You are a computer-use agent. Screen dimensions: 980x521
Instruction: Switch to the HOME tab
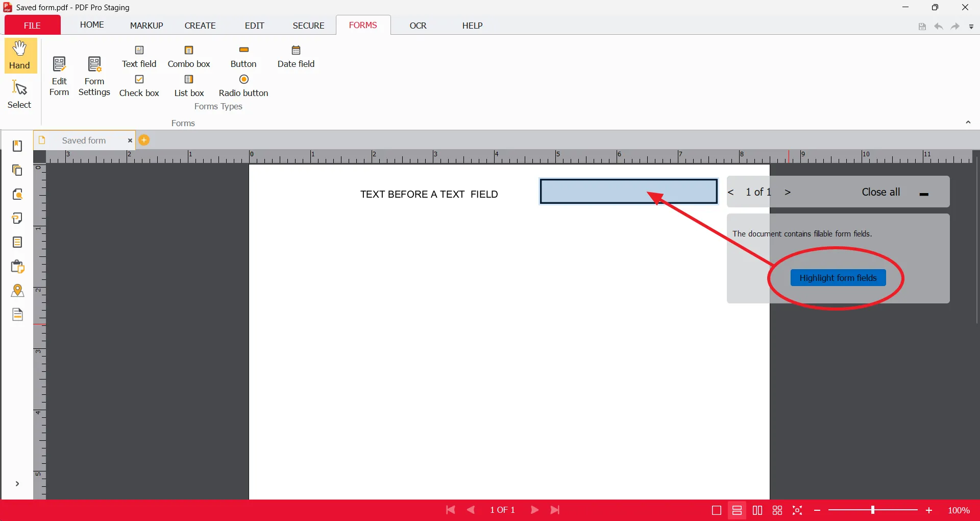[x=92, y=25]
